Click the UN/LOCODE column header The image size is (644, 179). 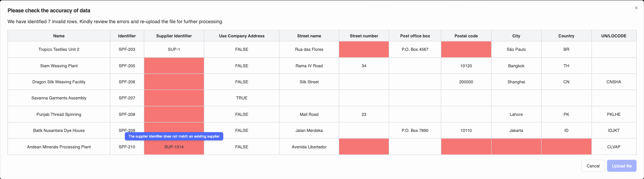[614, 36]
